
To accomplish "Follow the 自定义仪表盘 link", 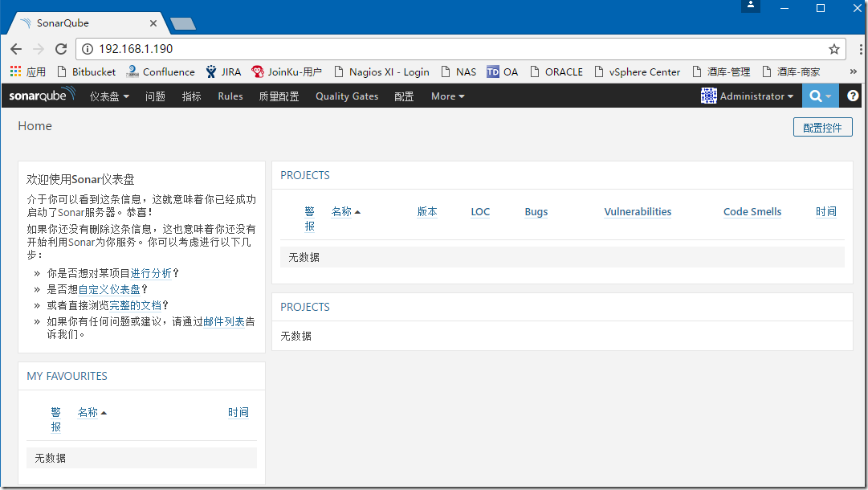I will [110, 289].
